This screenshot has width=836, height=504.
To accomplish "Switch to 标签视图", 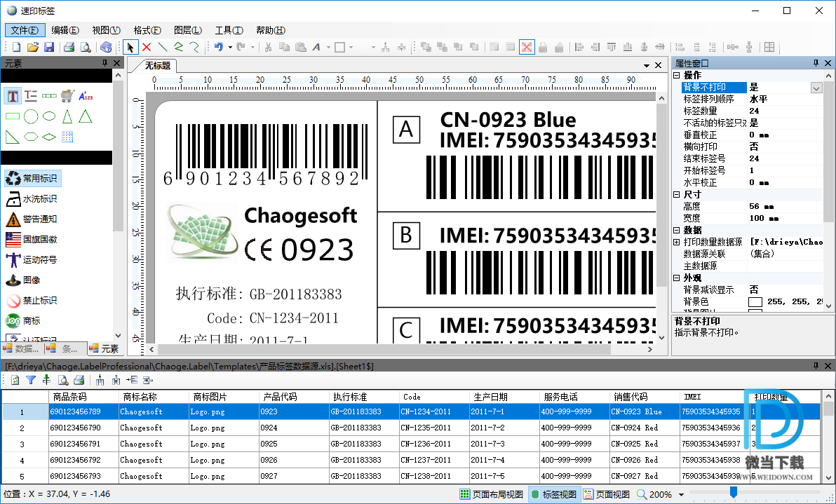I will 554,494.
